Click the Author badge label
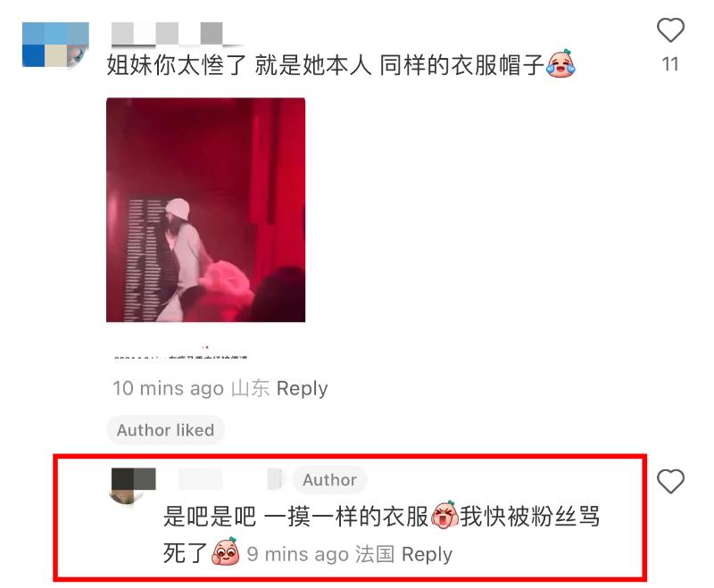This screenshot has width=714, height=588. click(329, 480)
